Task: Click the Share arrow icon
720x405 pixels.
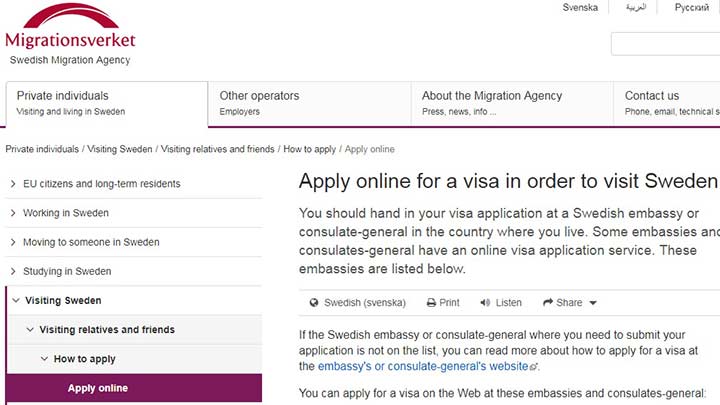Action: tap(548, 302)
